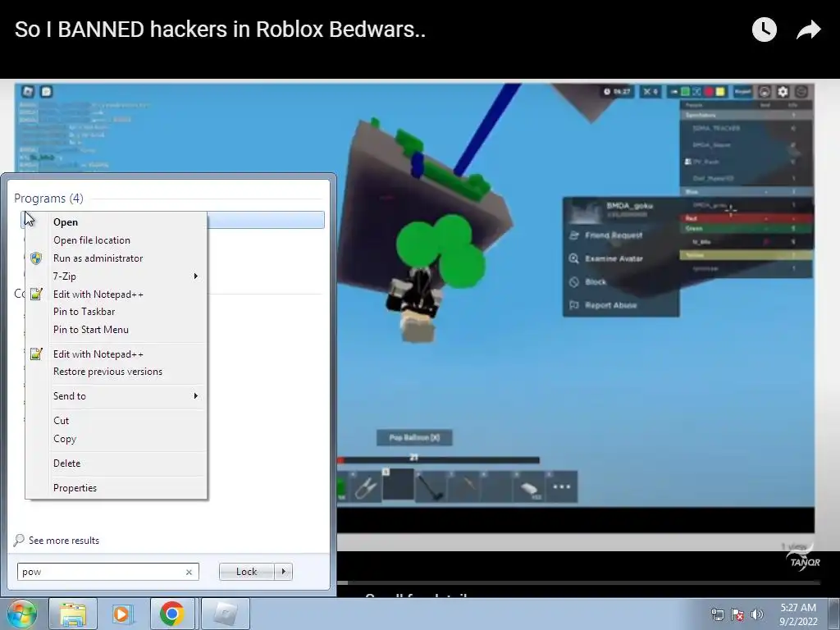840x630 pixels.
Task: Launch Windows Media Player from taskbar
Action: click(x=121, y=614)
